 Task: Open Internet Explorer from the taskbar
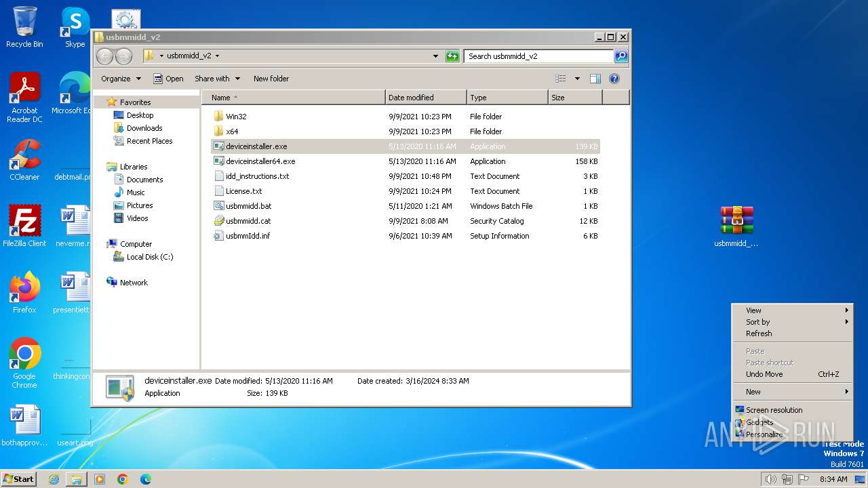(54, 479)
